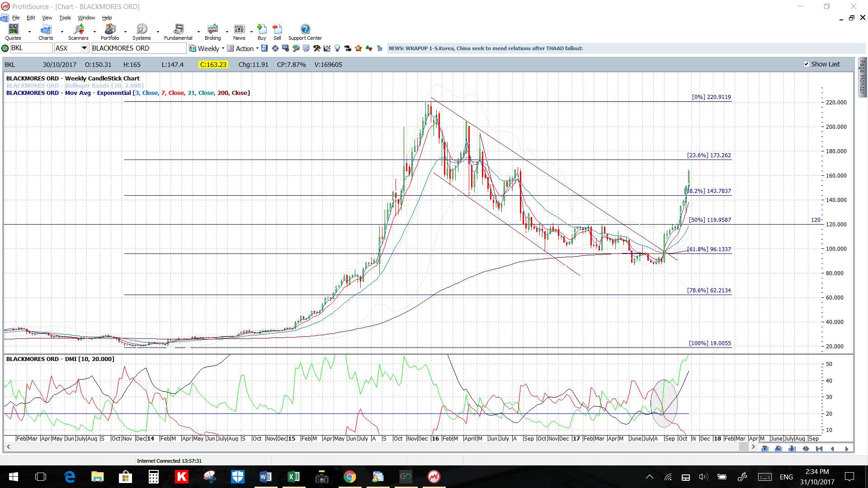Open the Systems tool
The height and width of the screenshot is (488, 868).
click(x=142, y=32)
